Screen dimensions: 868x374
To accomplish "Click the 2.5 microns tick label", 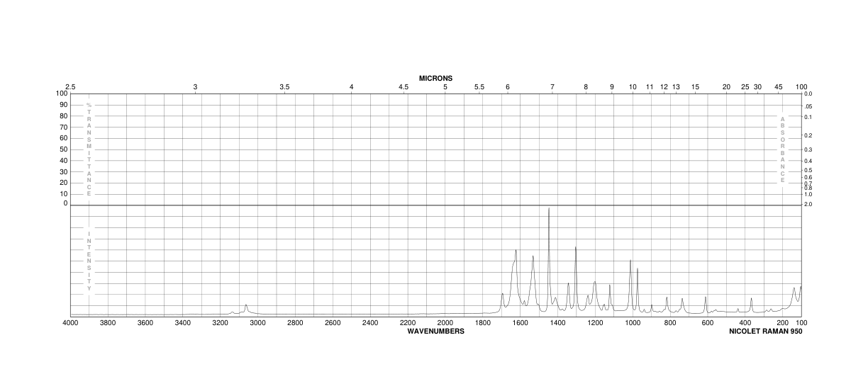I will coord(70,86).
